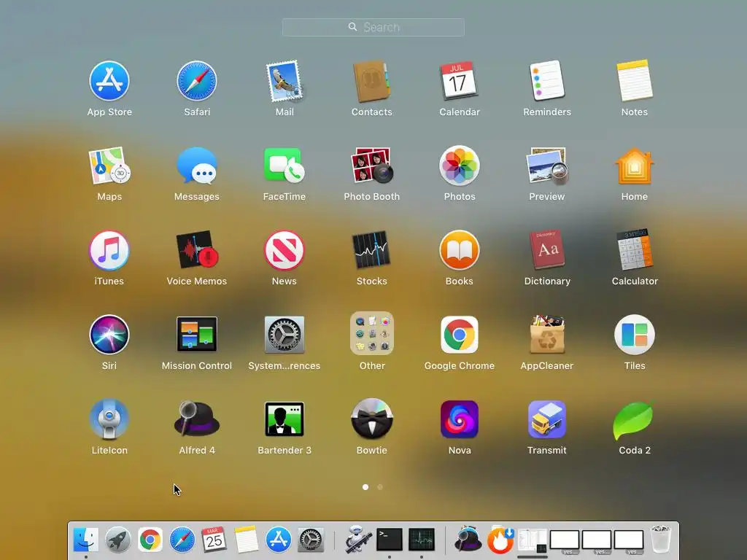The image size is (747, 560).
Task: Open Chrome from the Dock
Action: (x=150, y=540)
